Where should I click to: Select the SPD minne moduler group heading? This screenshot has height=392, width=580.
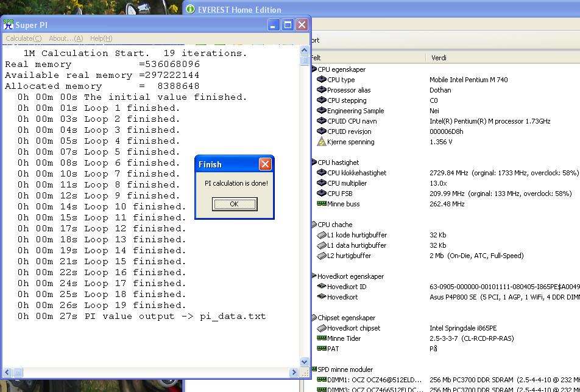[345, 369]
